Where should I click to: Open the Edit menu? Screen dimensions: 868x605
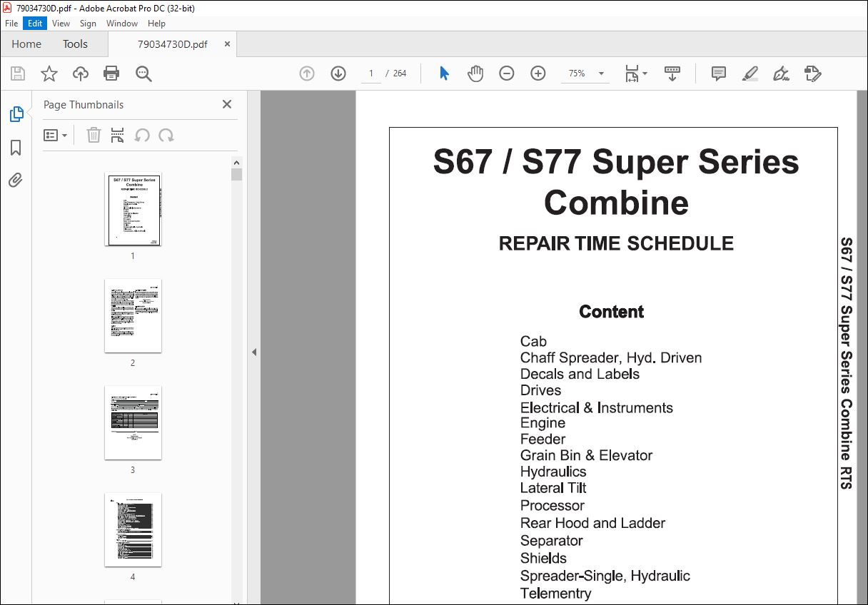(35, 24)
